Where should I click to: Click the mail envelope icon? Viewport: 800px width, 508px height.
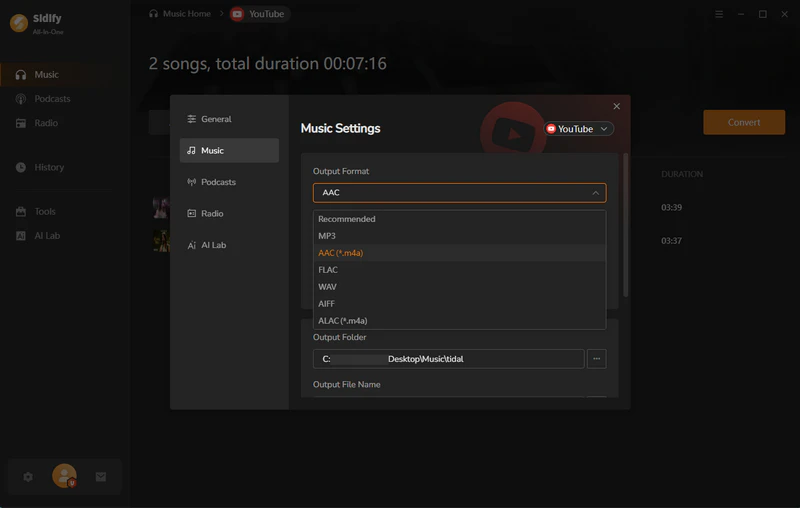pyautogui.click(x=101, y=477)
